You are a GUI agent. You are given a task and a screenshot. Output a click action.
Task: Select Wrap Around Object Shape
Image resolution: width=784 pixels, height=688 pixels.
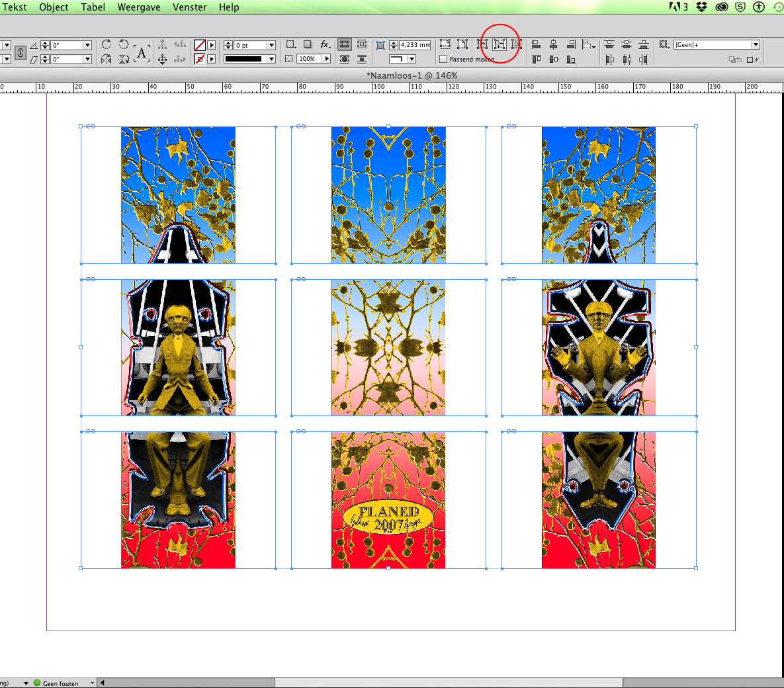345,59
